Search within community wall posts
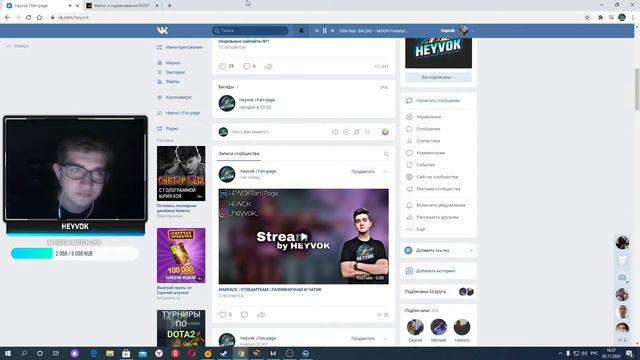Screen dimensions: 640x360 (x=386, y=154)
